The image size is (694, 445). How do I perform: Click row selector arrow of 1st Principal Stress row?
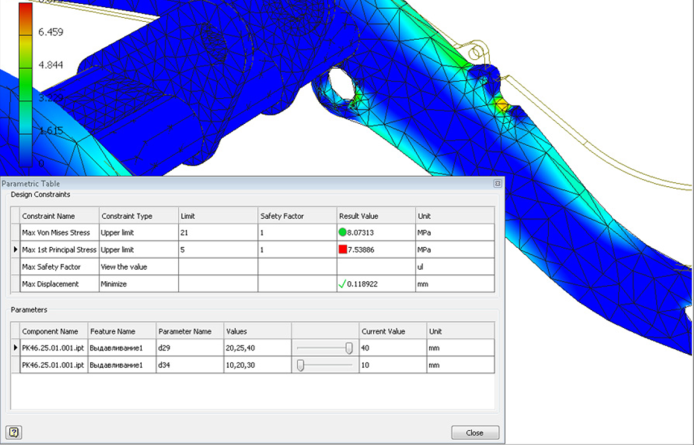(15, 250)
